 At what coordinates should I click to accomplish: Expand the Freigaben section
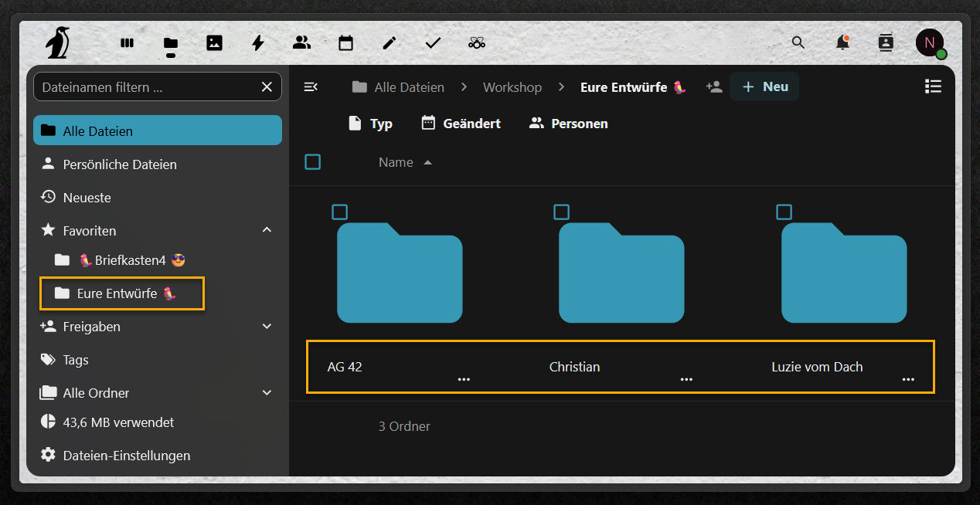[267, 327]
